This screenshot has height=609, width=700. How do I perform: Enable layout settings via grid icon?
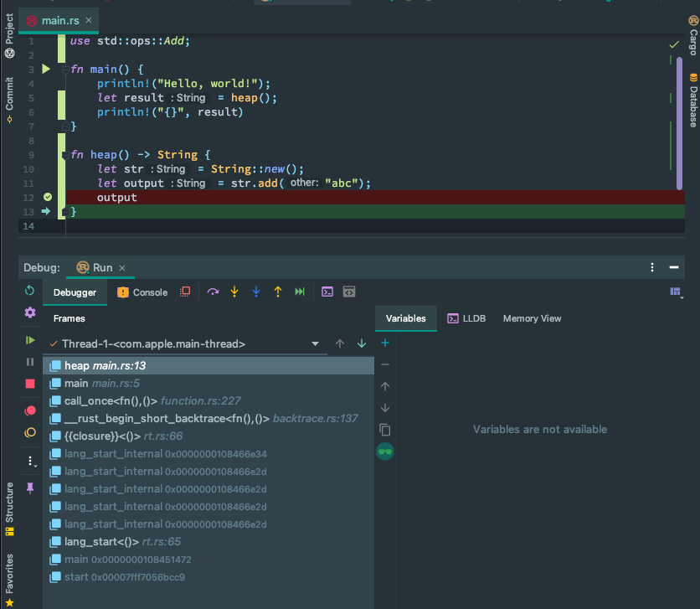click(x=676, y=292)
